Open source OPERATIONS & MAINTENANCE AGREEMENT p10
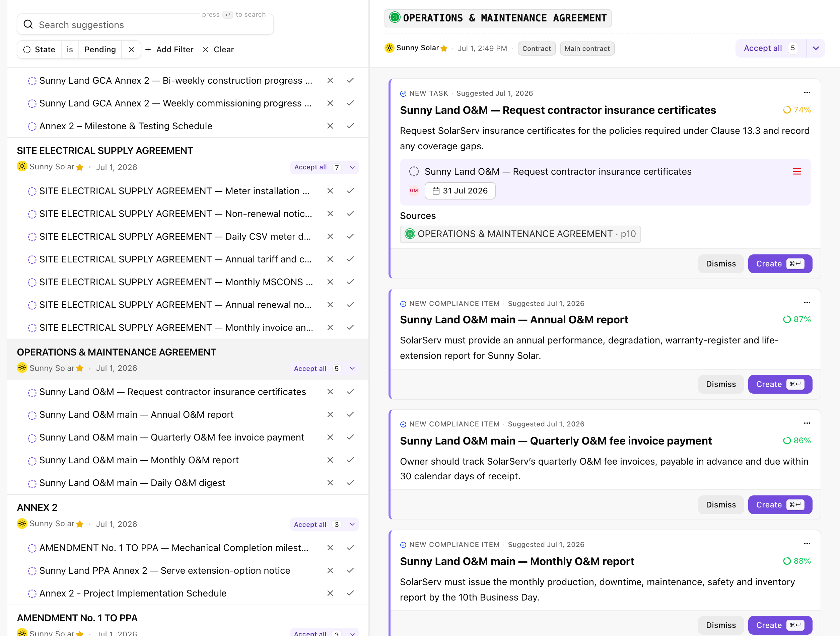This screenshot has width=840, height=636. pos(520,234)
